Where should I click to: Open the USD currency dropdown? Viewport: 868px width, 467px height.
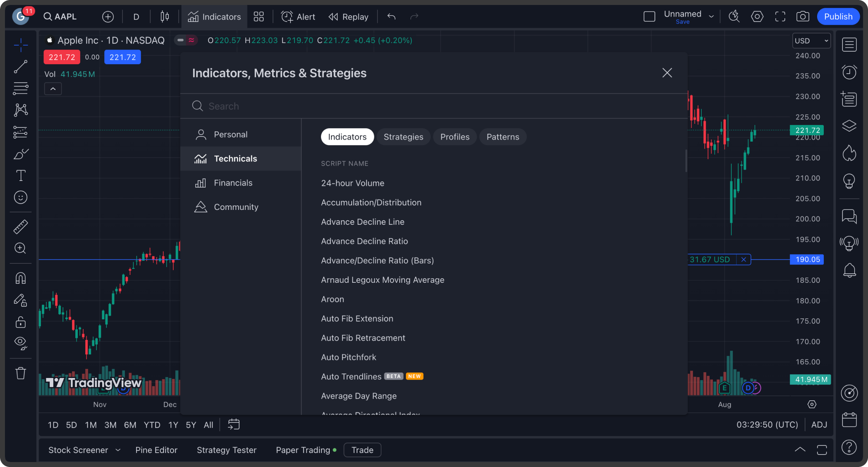[x=811, y=41]
